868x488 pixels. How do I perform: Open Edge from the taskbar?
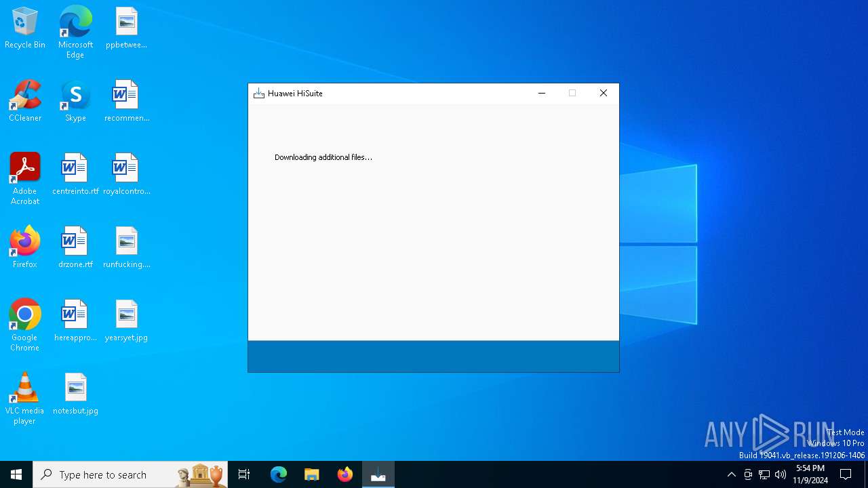click(279, 474)
